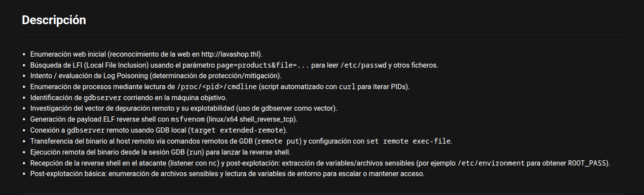Click the /etc/environment code path
Image resolution: width=644 pixels, height=195 pixels.
pos(491,163)
